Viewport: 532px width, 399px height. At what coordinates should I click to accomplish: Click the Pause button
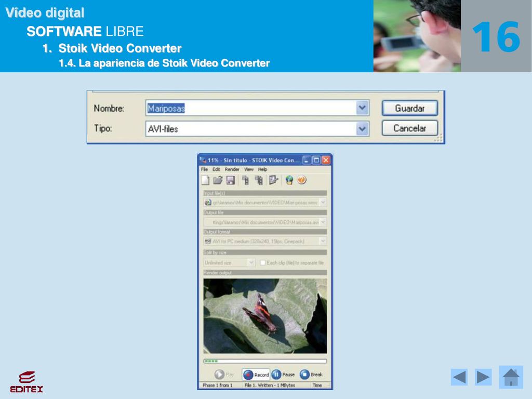(x=283, y=375)
